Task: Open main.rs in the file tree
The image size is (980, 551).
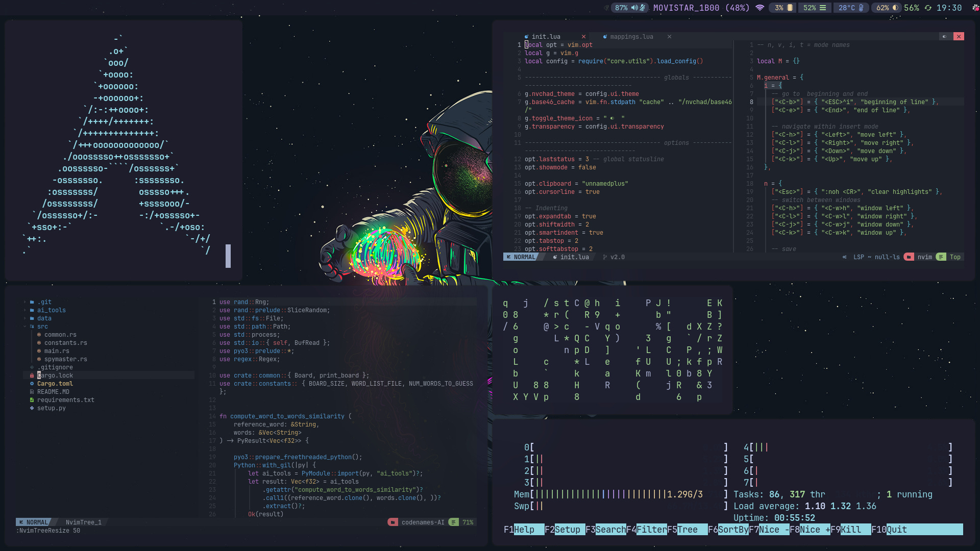Action: point(57,351)
